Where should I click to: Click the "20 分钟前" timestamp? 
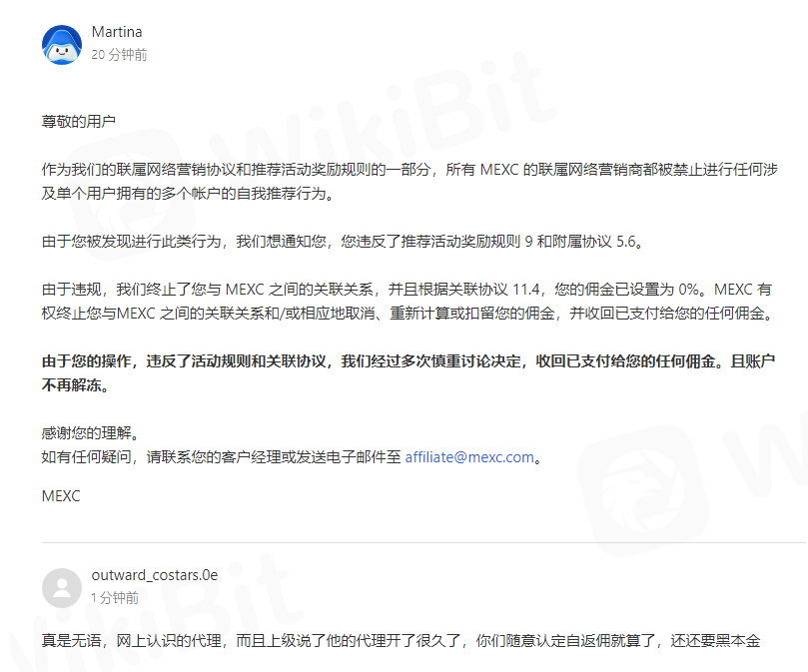119,55
